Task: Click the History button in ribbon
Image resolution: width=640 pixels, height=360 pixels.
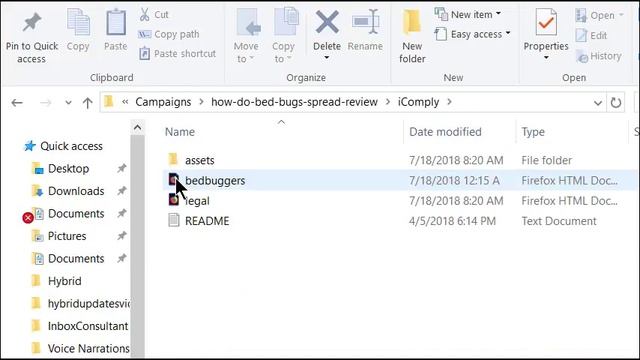Action: pyautogui.click(x=598, y=56)
